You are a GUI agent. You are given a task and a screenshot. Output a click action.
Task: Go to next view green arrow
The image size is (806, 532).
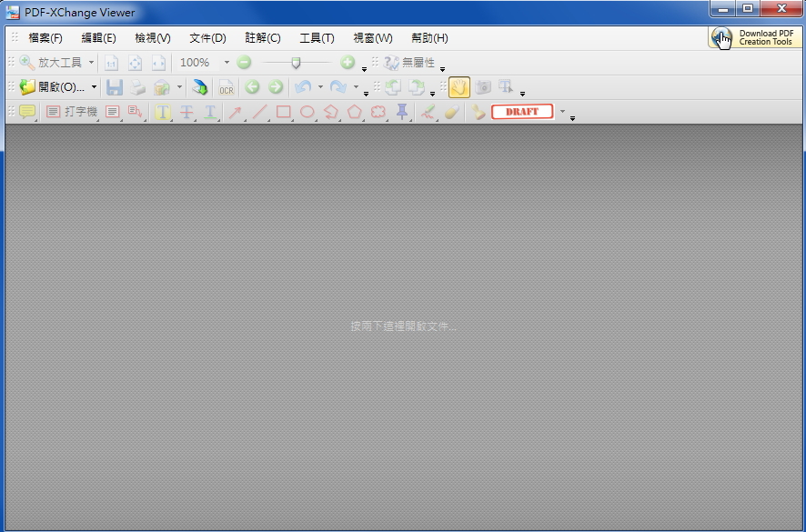click(x=276, y=87)
